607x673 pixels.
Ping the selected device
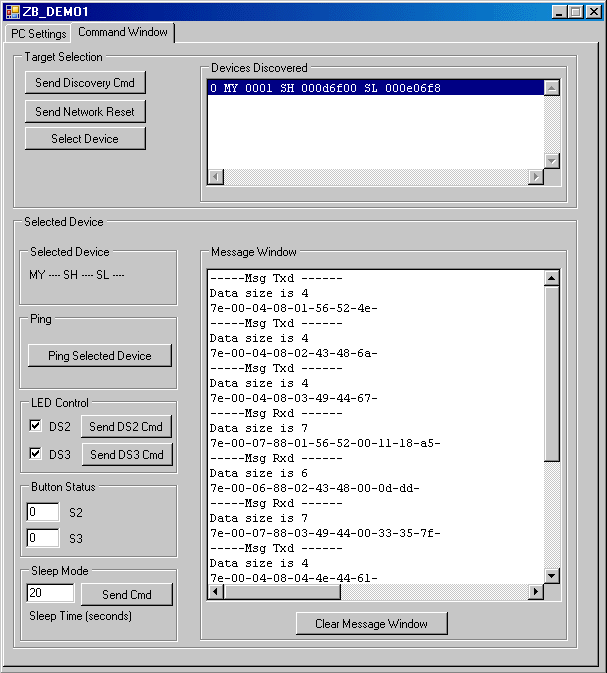pos(100,356)
